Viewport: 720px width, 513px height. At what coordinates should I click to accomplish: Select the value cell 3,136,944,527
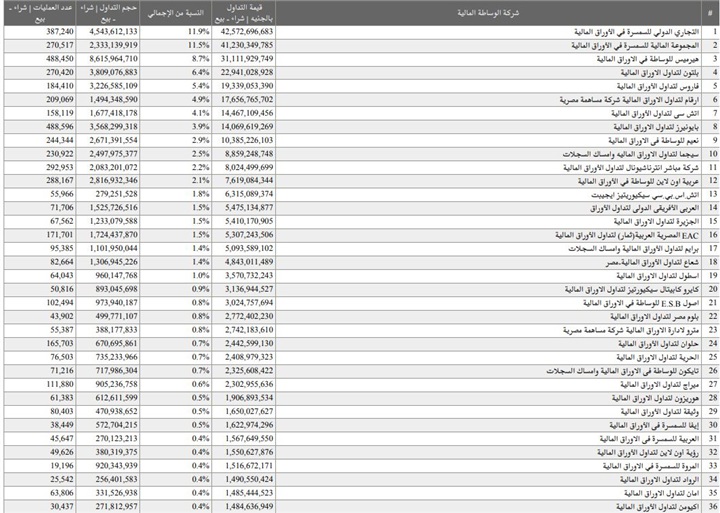243,289
